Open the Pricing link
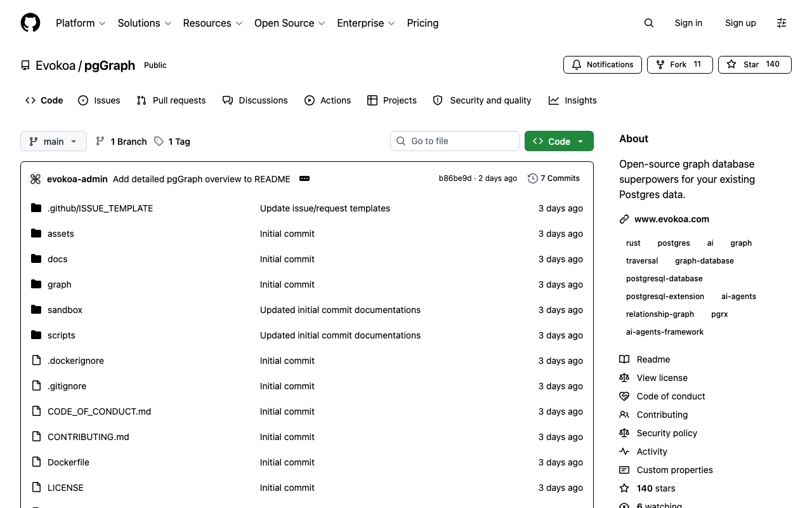The image size is (812, 508). click(x=422, y=23)
